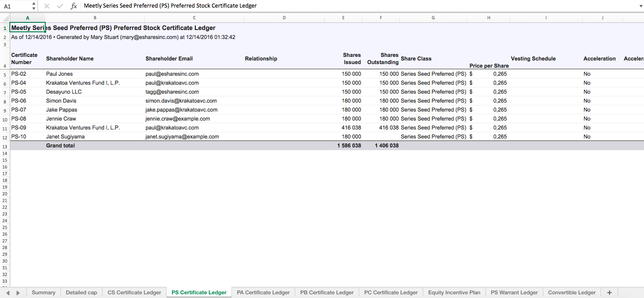Open the insert function fx icon
644x298 pixels.
point(74,6)
